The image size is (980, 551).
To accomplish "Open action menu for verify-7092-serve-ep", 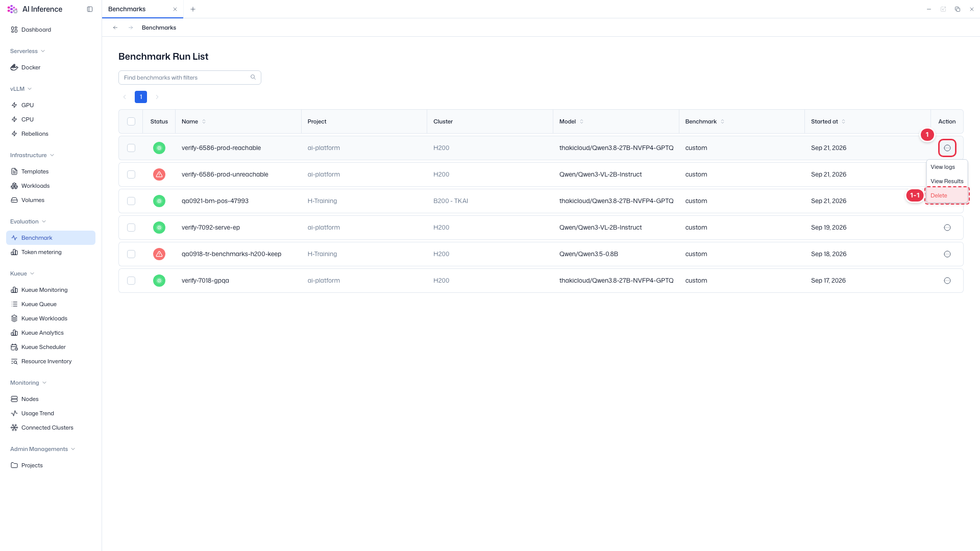I will pyautogui.click(x=947, y=228).
